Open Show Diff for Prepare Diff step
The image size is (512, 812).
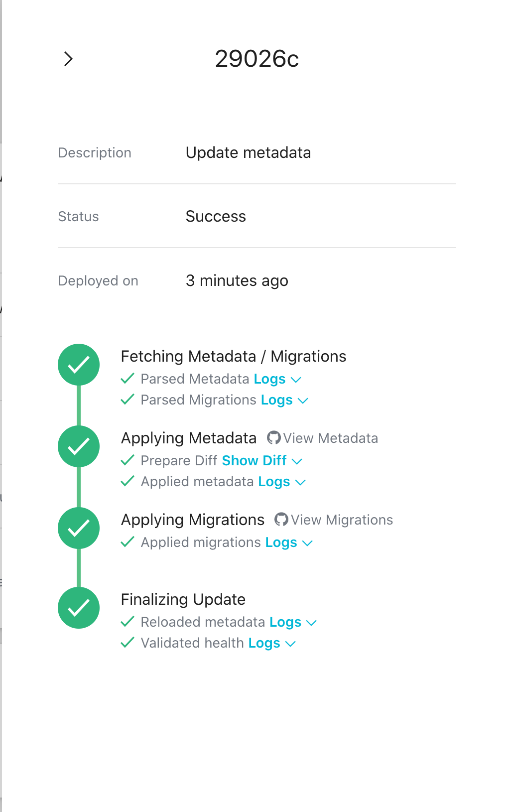pos(254,460)
